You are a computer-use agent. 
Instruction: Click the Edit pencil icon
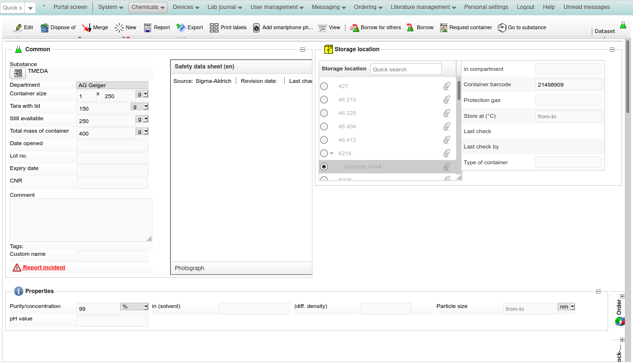[x=18, y=28]
